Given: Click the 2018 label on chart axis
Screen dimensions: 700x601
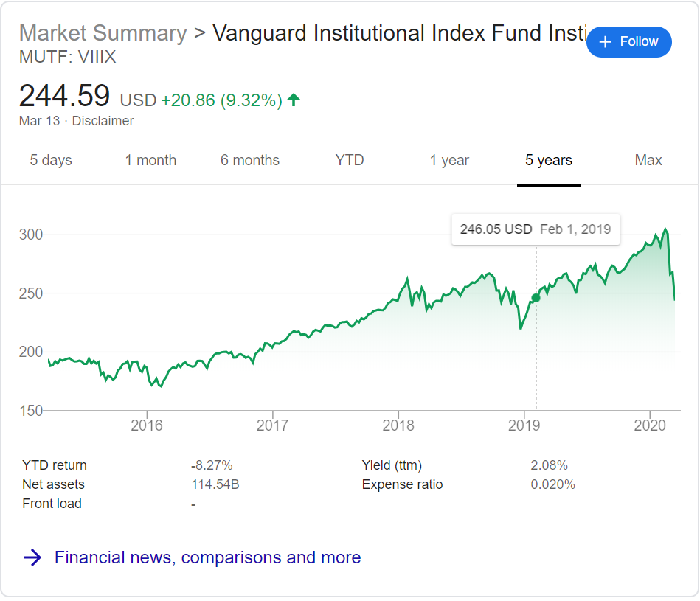Looking at the screenshot, I should [x=398, y=425].
